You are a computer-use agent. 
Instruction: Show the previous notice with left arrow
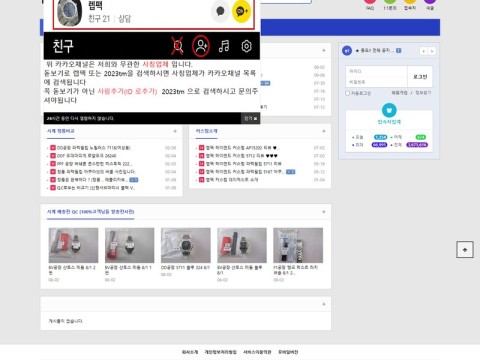(x=423, y=51)
